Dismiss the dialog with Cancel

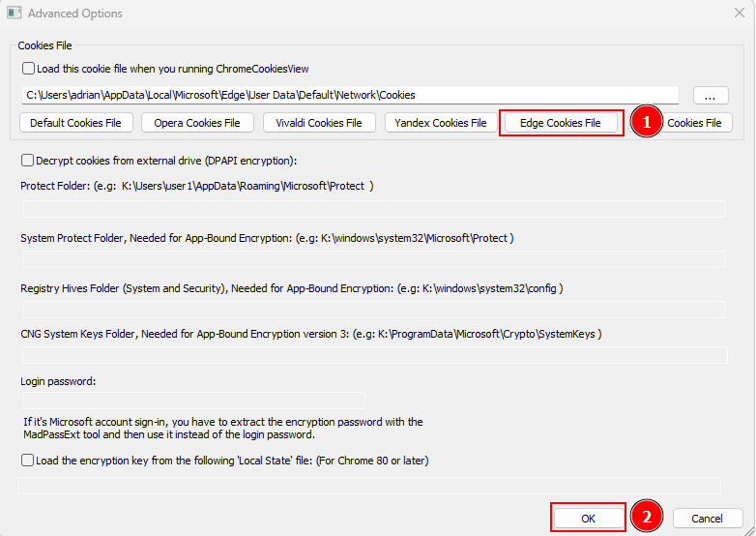coord(708,518)
